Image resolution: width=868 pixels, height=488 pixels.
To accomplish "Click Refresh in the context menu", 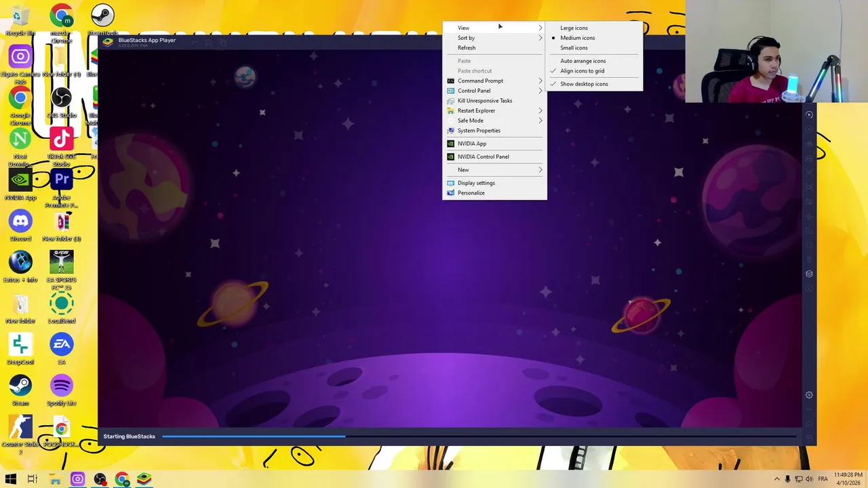I will pos(494,48).
